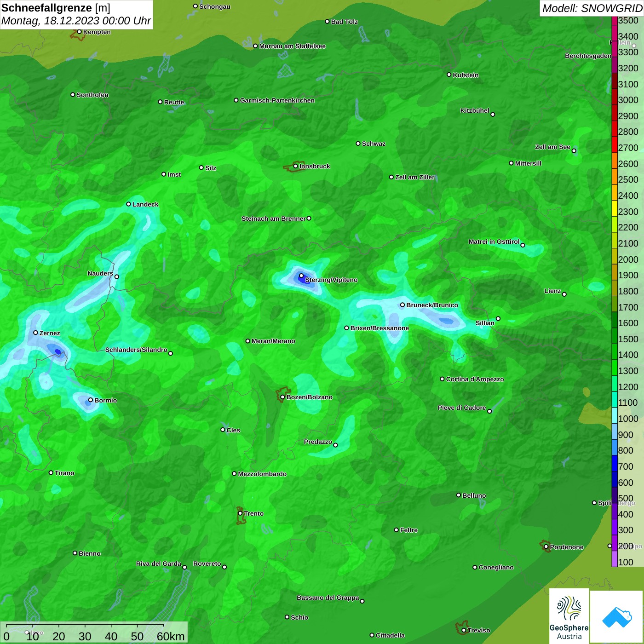Click the Zernez marker dot
The width and height of the screenshot is (644, 644).
[x=35, y=333]
